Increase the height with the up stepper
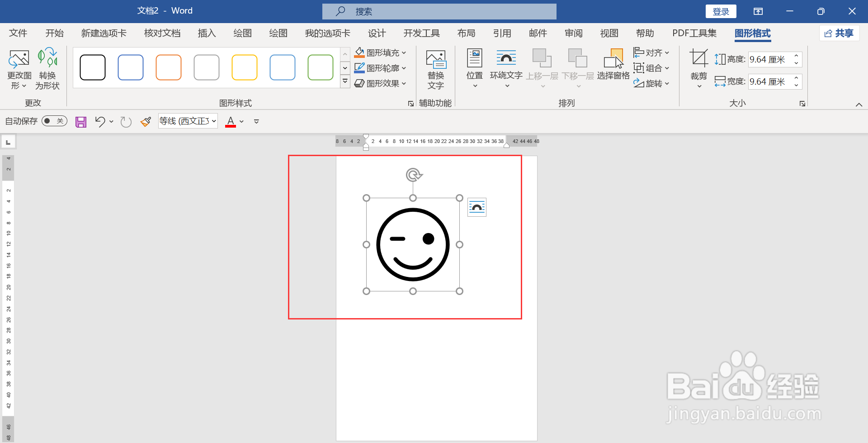Image resolution: width=868 pixels, height=443 pixels. (x=797, y=56)
